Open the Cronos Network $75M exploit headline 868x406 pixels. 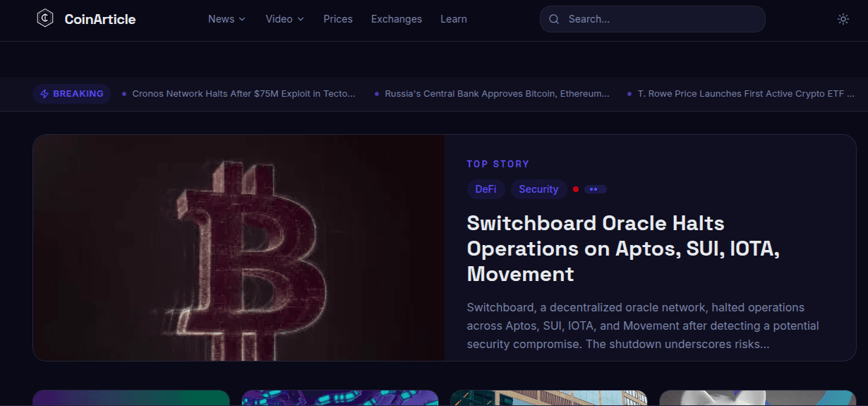click(244, 94)
